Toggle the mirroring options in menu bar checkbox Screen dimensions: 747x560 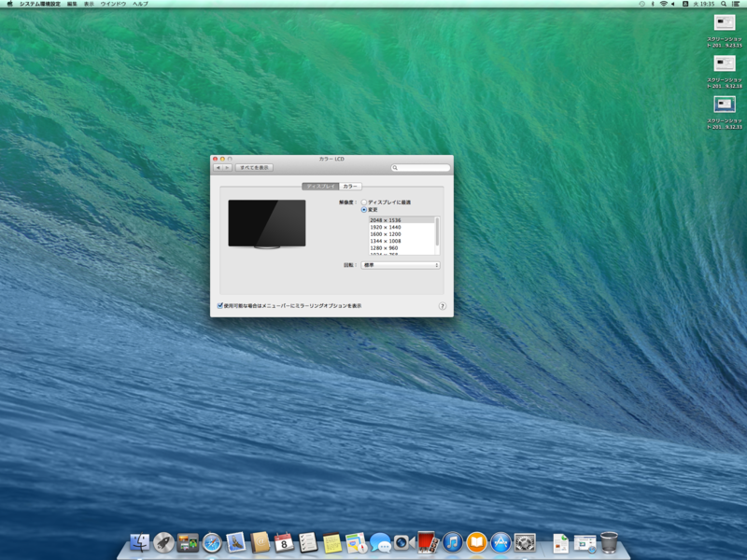(220, 306)
